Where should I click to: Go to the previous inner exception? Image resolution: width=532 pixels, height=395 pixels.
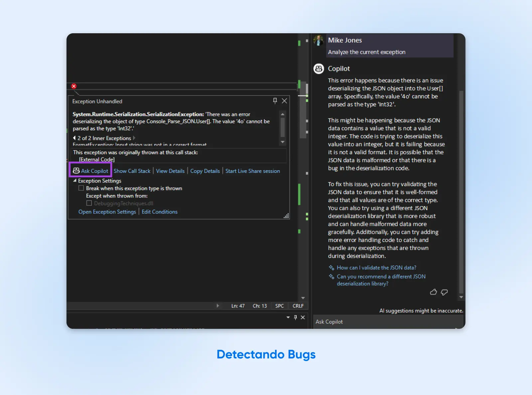tap(74, 138)
